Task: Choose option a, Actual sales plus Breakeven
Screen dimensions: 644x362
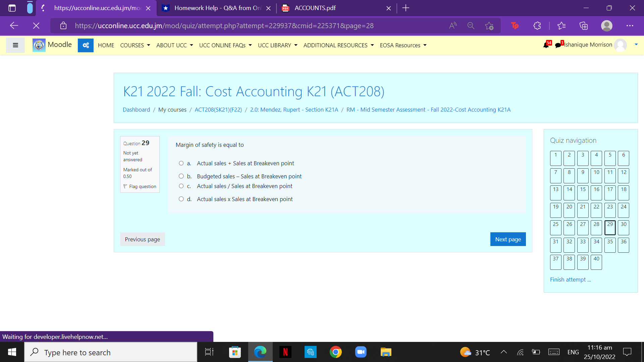Action: pos(181,163)
